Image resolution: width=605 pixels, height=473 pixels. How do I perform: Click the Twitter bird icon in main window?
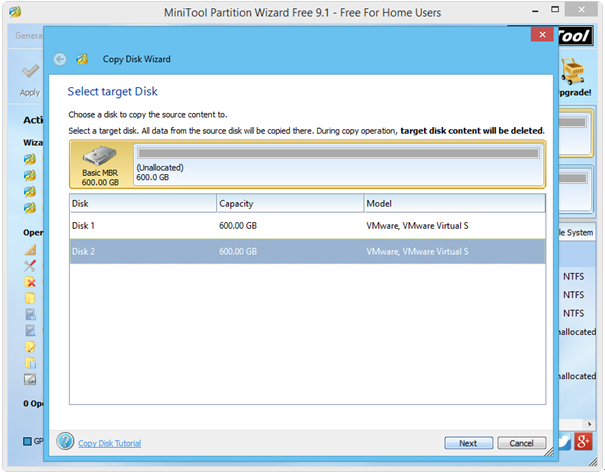(x=565, y=441)
